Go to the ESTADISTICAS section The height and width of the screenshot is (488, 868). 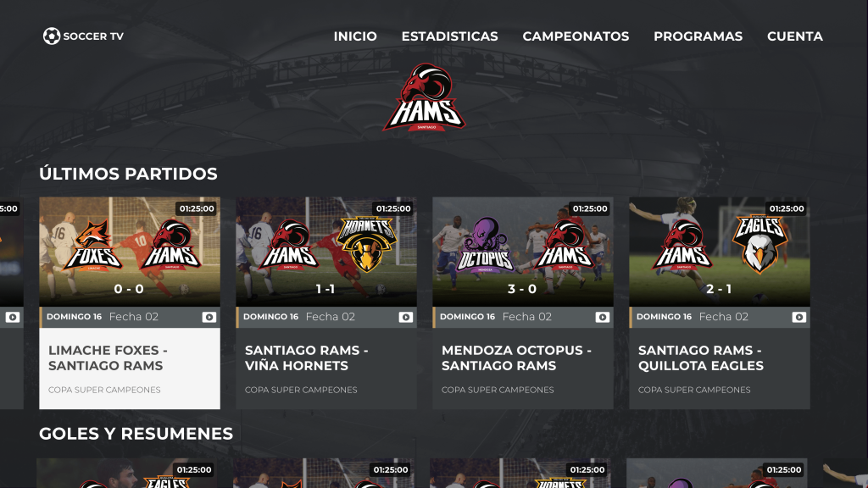click(449, 36)
